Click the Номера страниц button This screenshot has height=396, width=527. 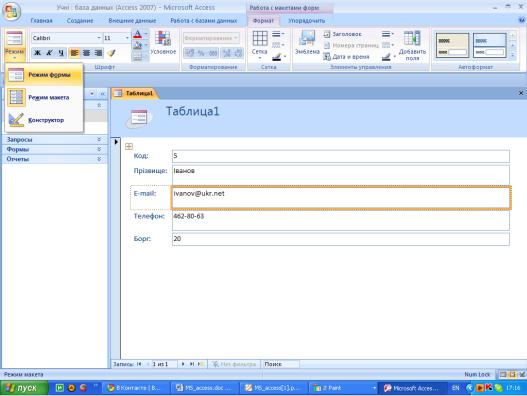351,45
